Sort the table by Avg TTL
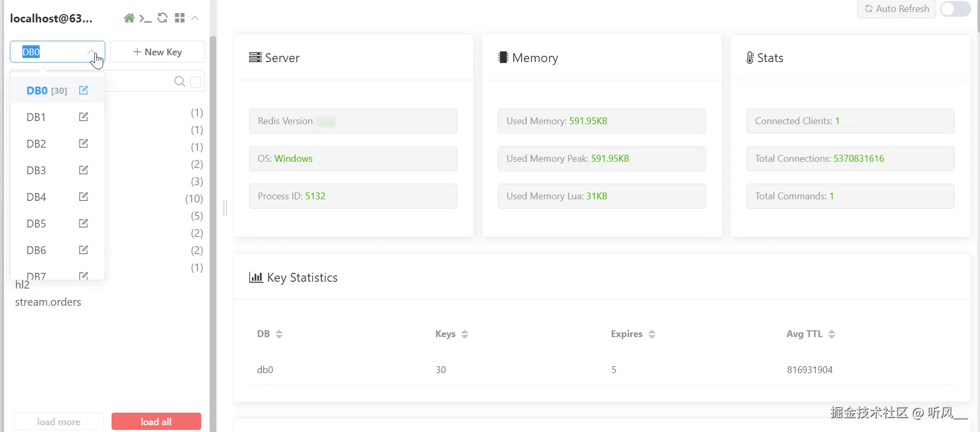Screen dimensions: 980x432 point(831,334)
